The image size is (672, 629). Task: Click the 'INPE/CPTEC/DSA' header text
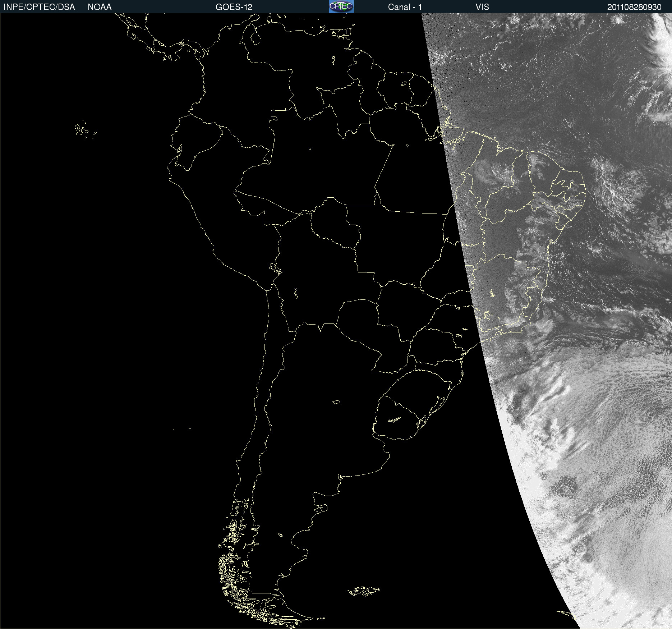tap(39, 7)
